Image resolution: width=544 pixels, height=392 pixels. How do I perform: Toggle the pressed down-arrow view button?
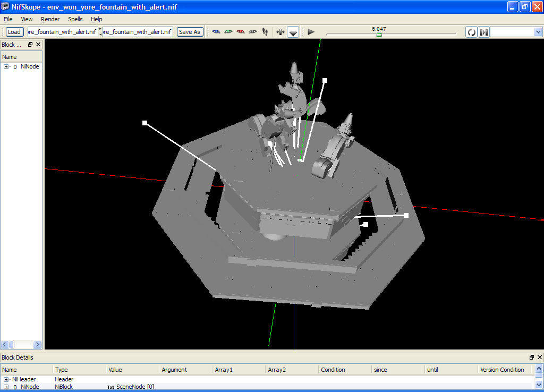(293, 32)
